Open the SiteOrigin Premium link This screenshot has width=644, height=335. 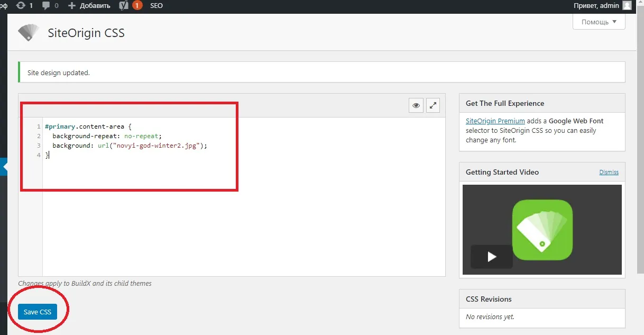pyautogui.click(x=495, y=121)
